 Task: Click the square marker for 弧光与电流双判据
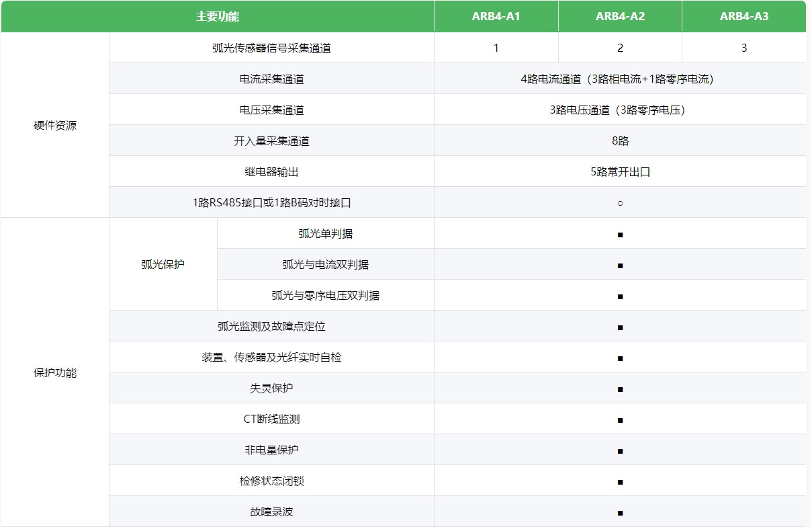620,266
